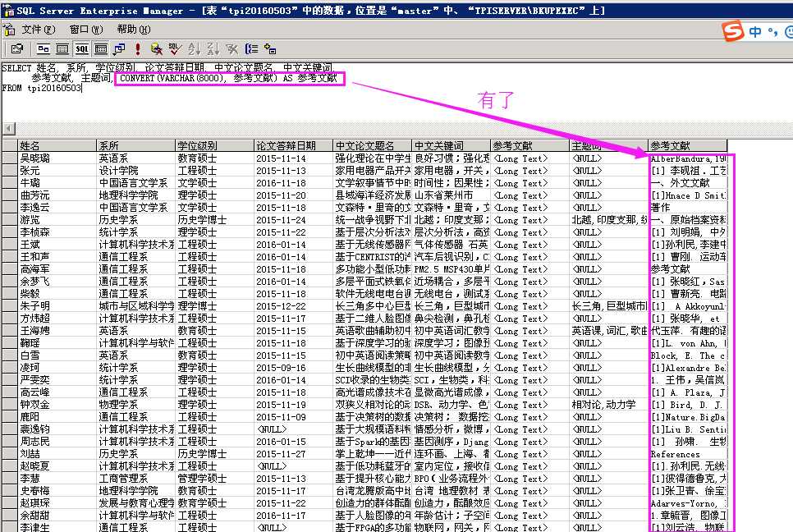
Task: Click the cell 鞠瑶
Action: click(57, 343)
